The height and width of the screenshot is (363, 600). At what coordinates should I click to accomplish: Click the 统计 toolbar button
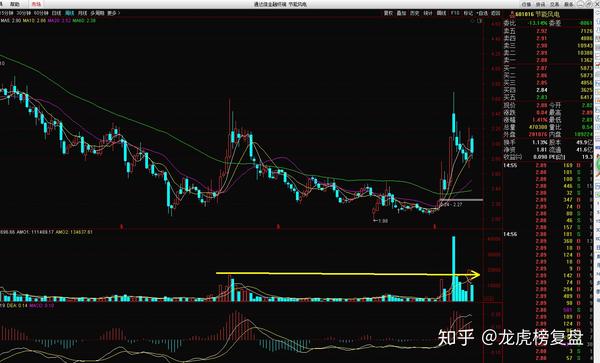[428, 13]
